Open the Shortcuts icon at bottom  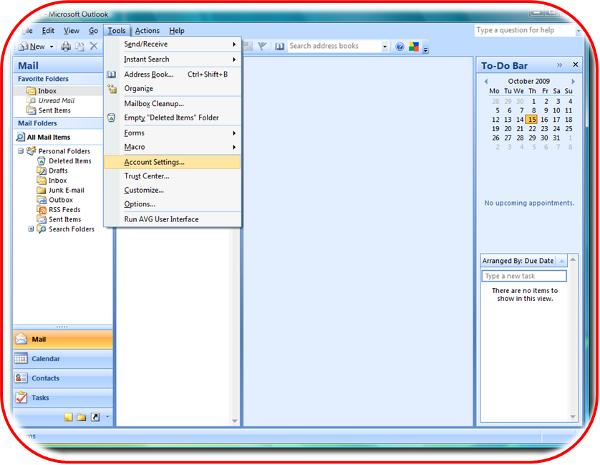pos(95,417)
